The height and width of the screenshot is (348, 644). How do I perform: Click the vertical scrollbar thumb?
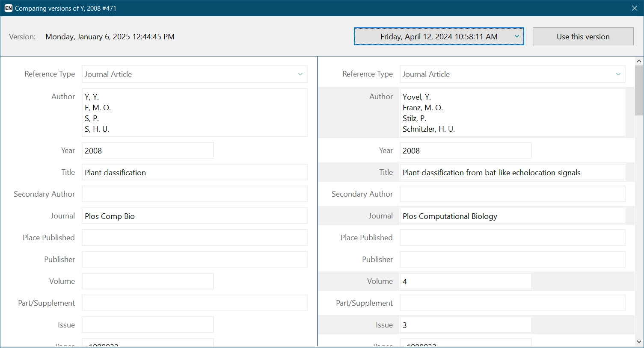(639, 90)
